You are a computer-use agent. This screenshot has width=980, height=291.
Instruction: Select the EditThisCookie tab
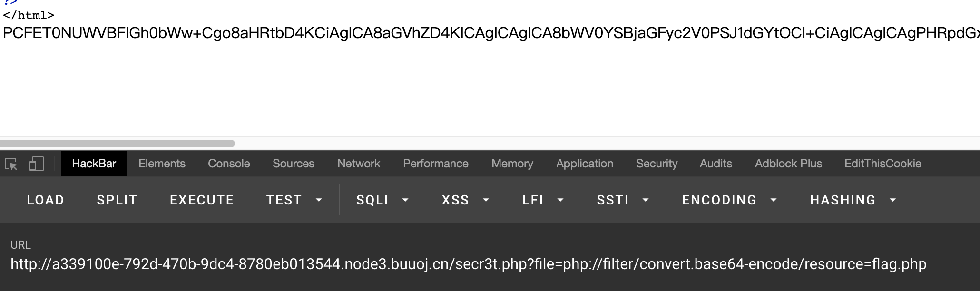click(883, 164)
